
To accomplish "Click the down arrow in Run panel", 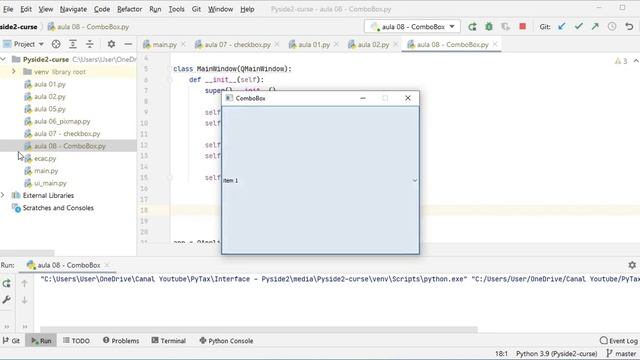I will [x=24, y=300].
